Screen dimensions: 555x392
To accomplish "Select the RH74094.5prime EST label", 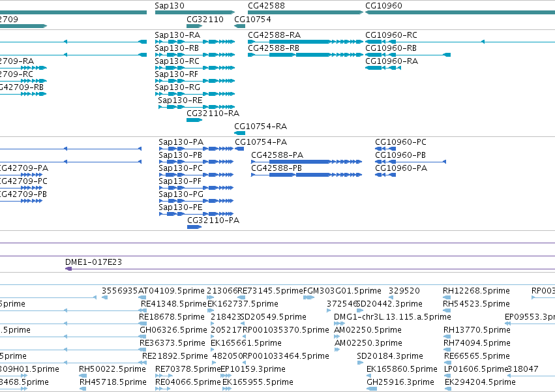I will [x=477, y=343].
